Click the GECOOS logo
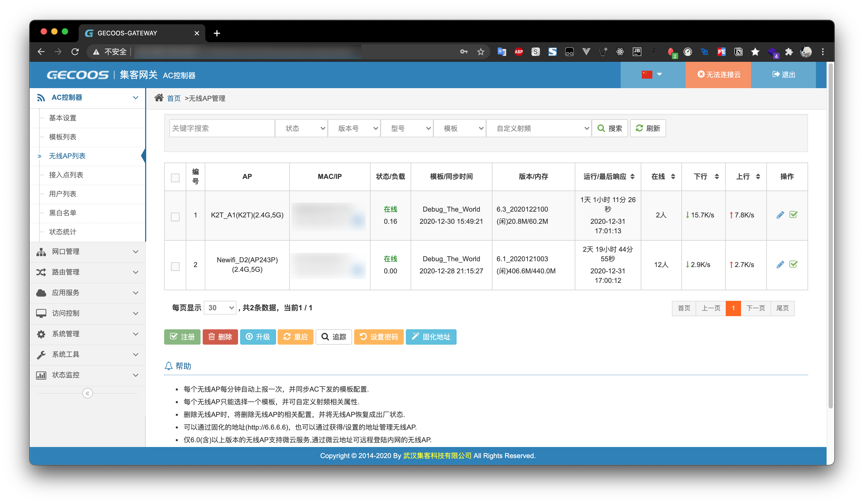This screenshot has width=864, height=504. pos(78,75)
